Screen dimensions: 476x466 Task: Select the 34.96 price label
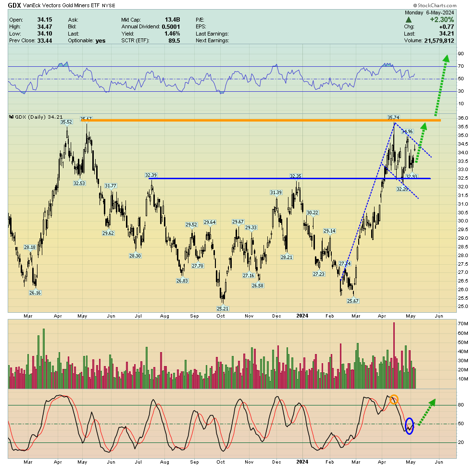pos(407,131)
